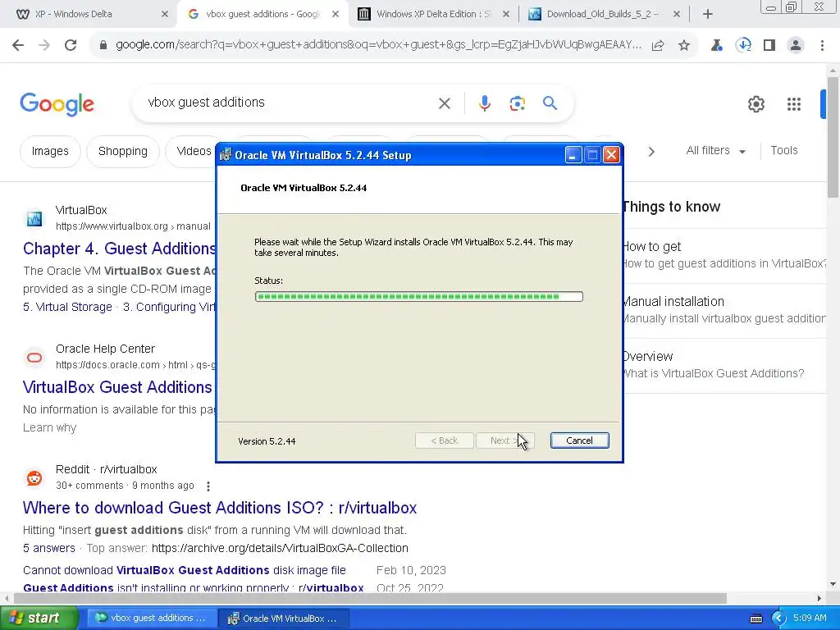Open the Chrome profile avatar
The width and height of the screenshot is (840, 630).
(796, 46)
